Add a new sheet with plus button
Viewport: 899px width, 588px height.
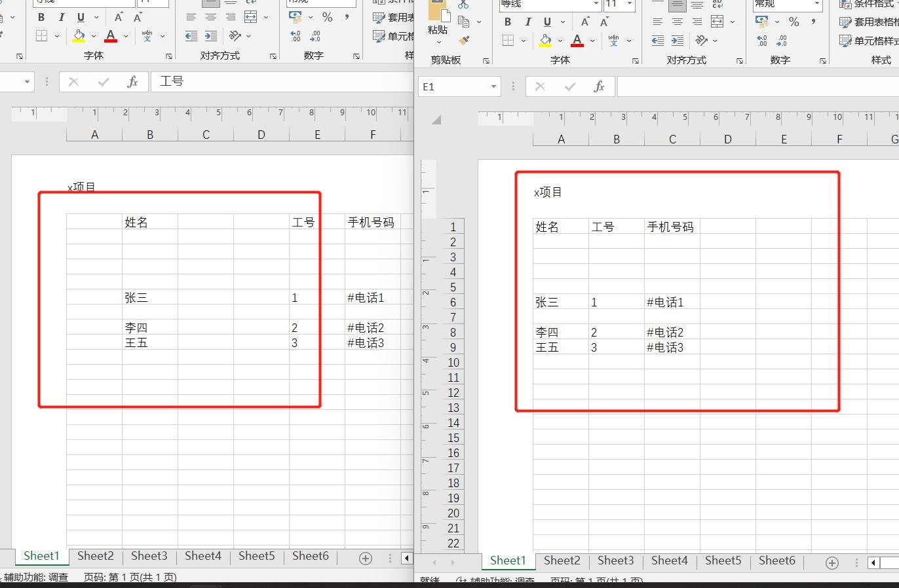pyautogui.click(x=831, y=562)
